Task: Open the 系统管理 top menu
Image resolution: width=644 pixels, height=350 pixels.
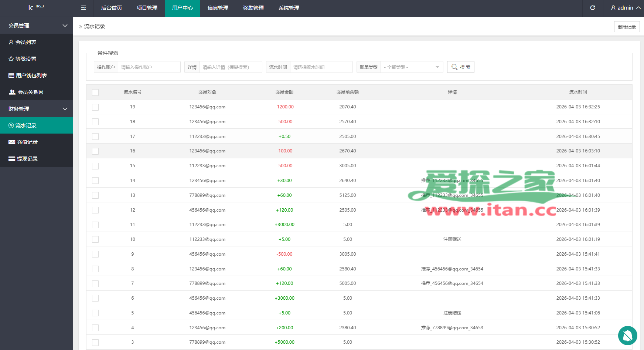Action: pos(289,8)
